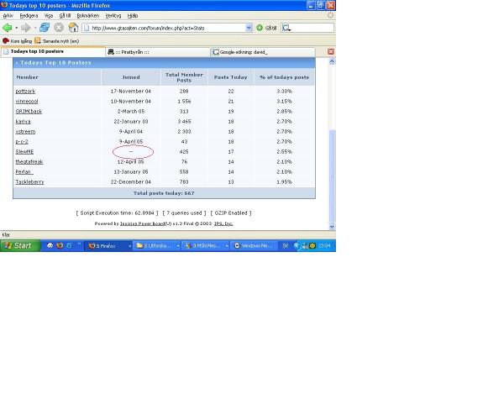Open the Bokmärken menu
The width and height of the screenshot is (504, 420).
[x=87, y=15]
